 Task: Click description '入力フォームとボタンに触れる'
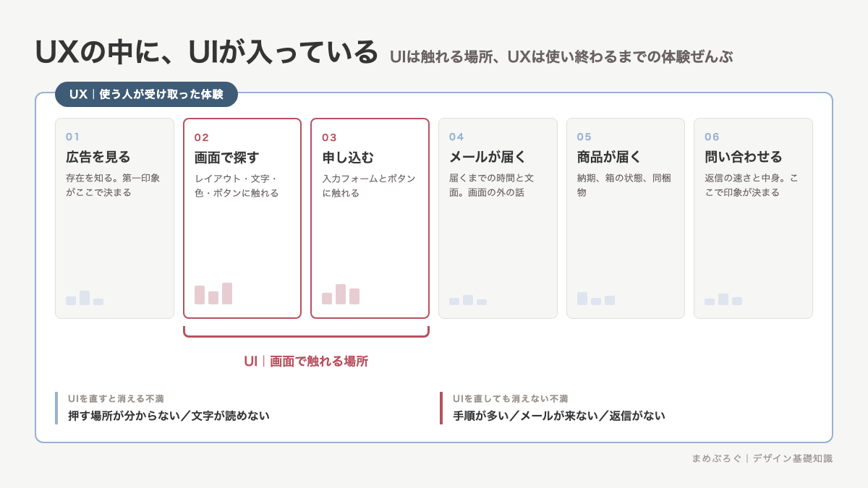[369, 186]
